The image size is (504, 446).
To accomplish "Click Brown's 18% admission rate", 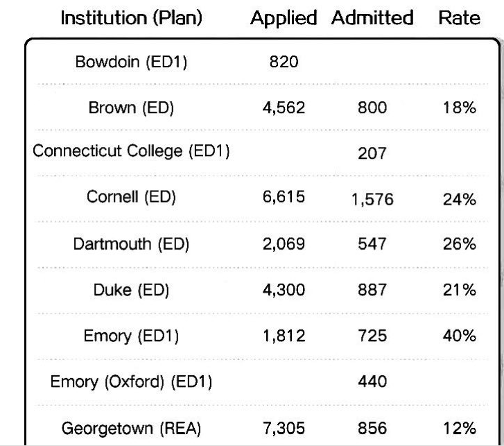I will (x=459, y=108).
